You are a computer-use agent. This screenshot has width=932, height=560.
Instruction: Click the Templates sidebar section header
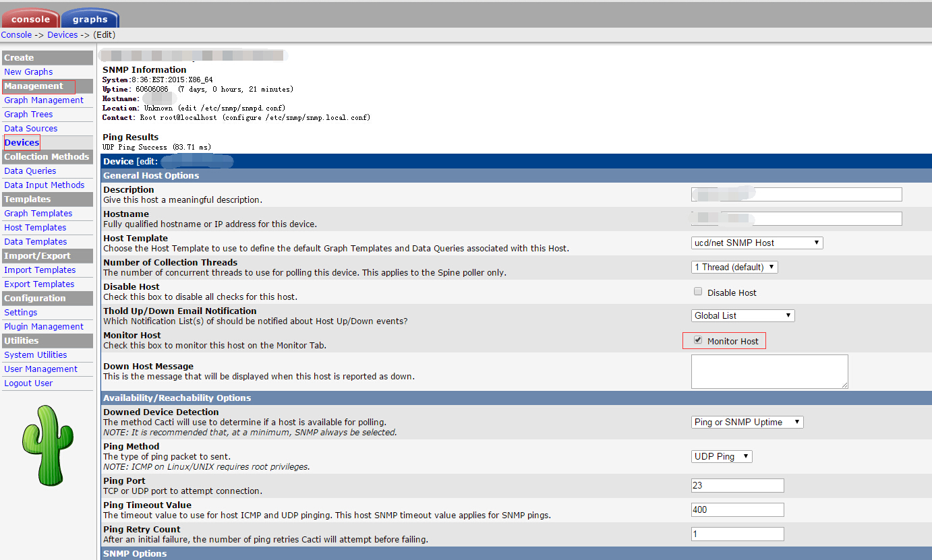(47, 199)
